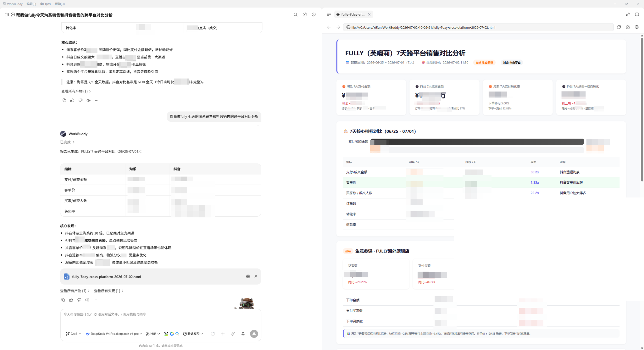Click the 同比 +28.23% visitor growth text

(x=357, y=282)
